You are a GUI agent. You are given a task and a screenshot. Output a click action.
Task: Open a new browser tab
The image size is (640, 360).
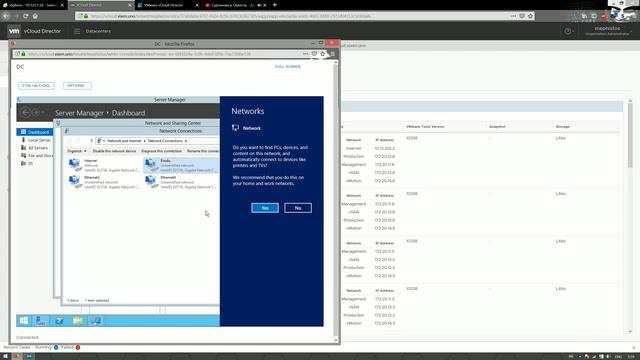coord(275,5)
